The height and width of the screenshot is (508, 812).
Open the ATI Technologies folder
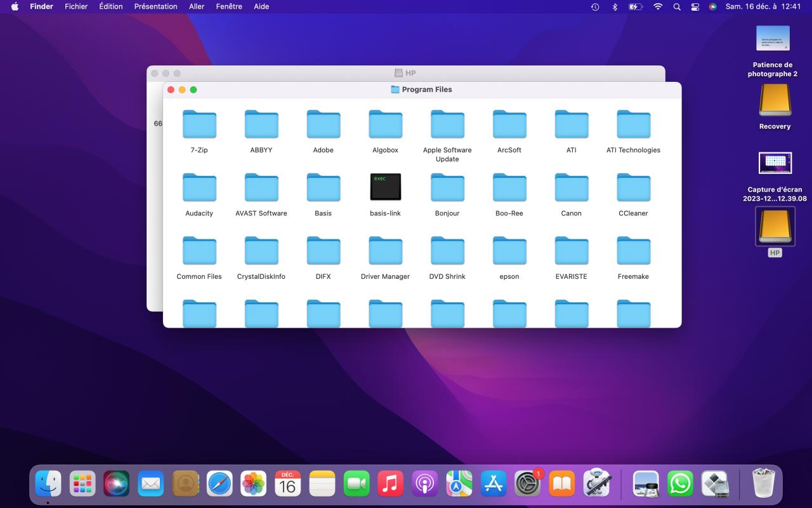[x=634, y=124]
